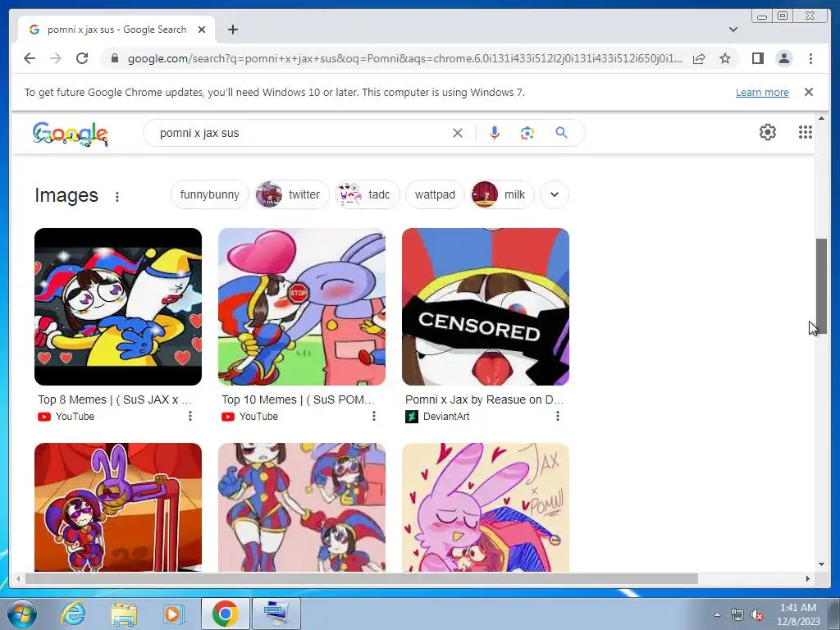
Task: Open Windows Media Player from taskbar
Action: pyautogui.click(x=173, y=614)
